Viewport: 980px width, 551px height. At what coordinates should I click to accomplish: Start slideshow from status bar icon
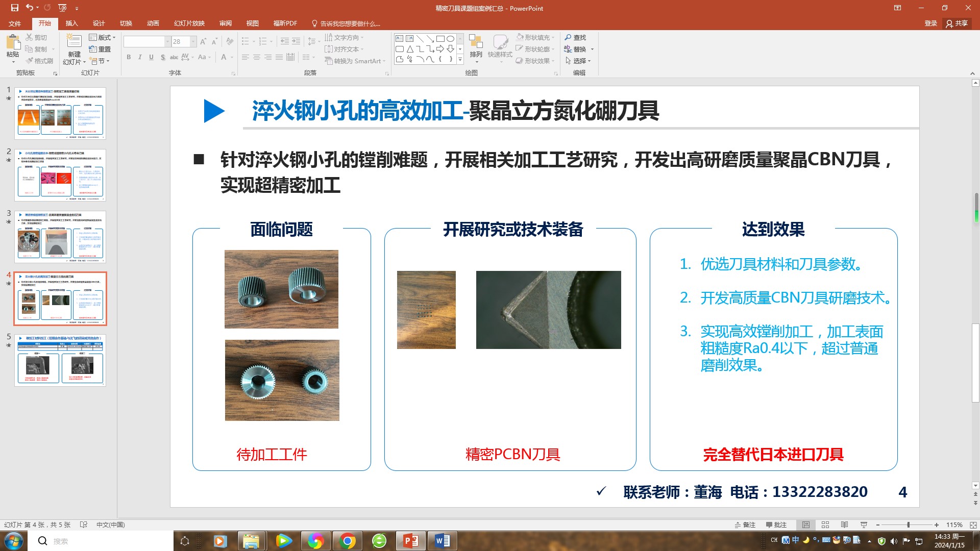point(864,525)
